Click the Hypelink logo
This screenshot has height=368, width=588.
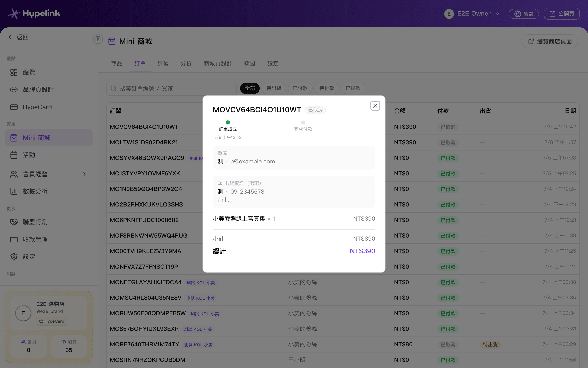tap(34, 14)
